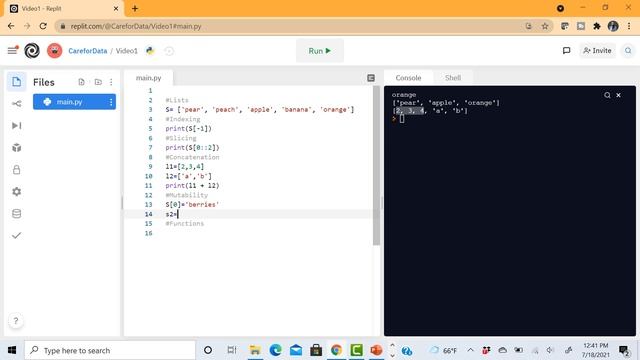Open the Version control sidebar icon

[x=16, y=104]
